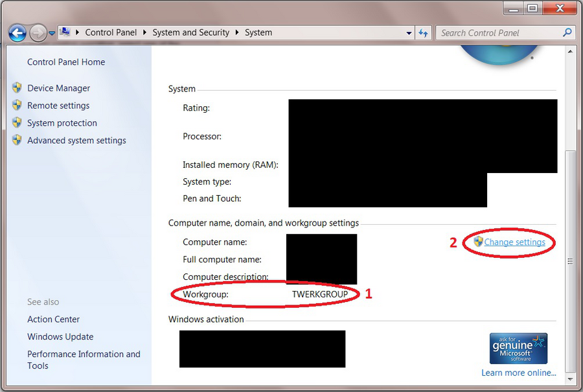The height and width of the screenshot is (392, 583).
Task: Open Control Panel Home link
Action: pos(66,62)
